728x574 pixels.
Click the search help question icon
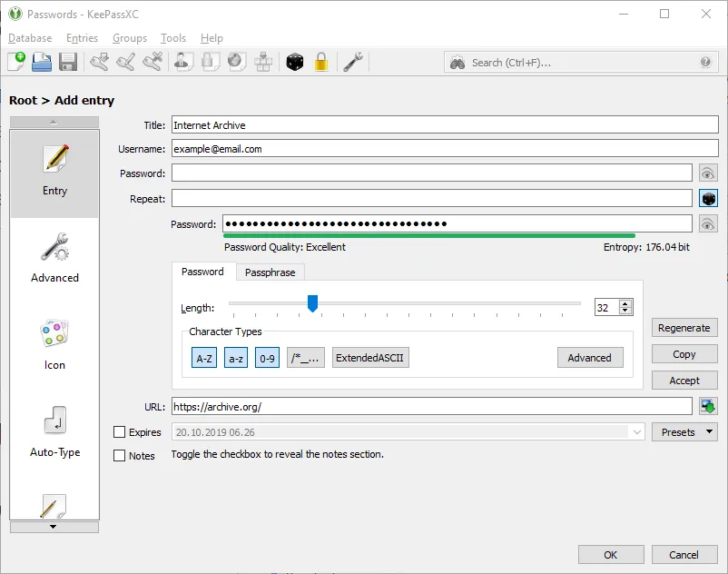pyautogui.click(x=705, y=62)
